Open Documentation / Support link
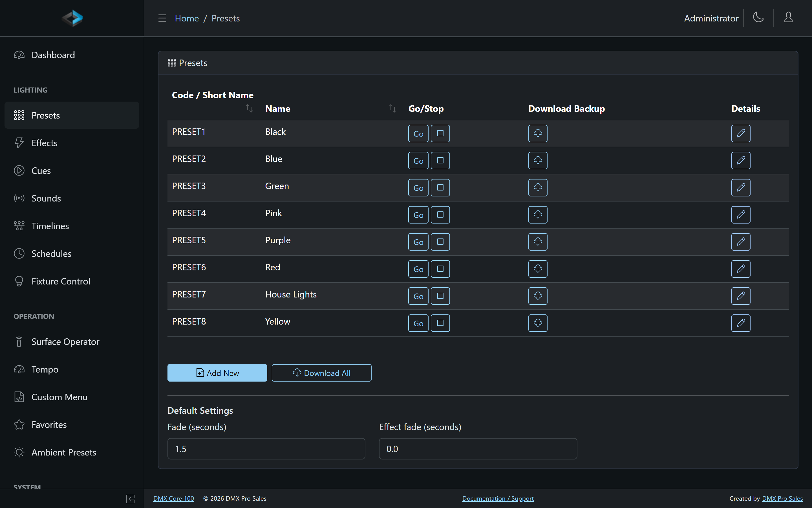The image size is (812, 508). [498, 499]
